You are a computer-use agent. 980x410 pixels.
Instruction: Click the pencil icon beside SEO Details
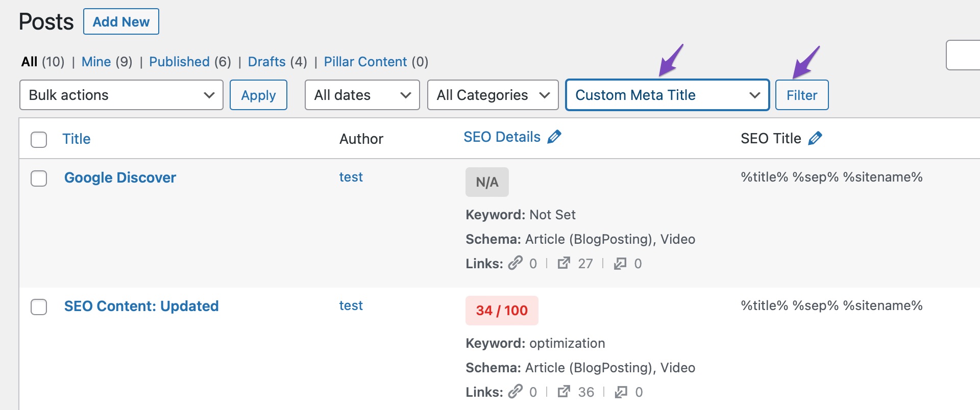pyautogui.click(x=554, y=137)
